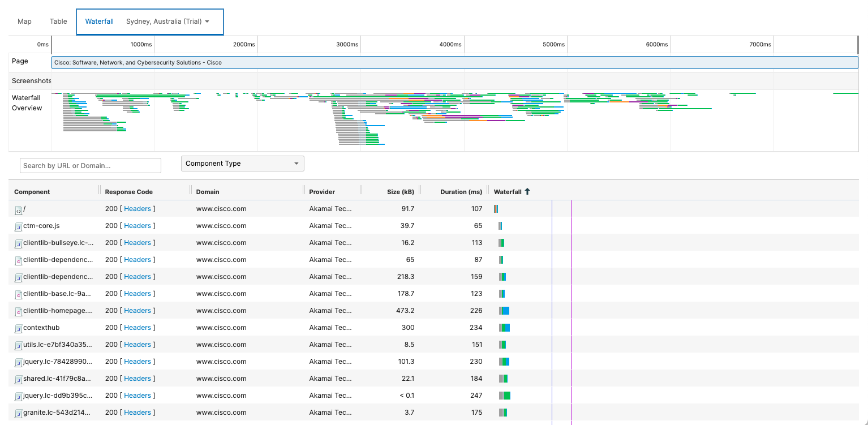Click the file icon beside contexthub

pyautogui.click(x=18, y=328)
